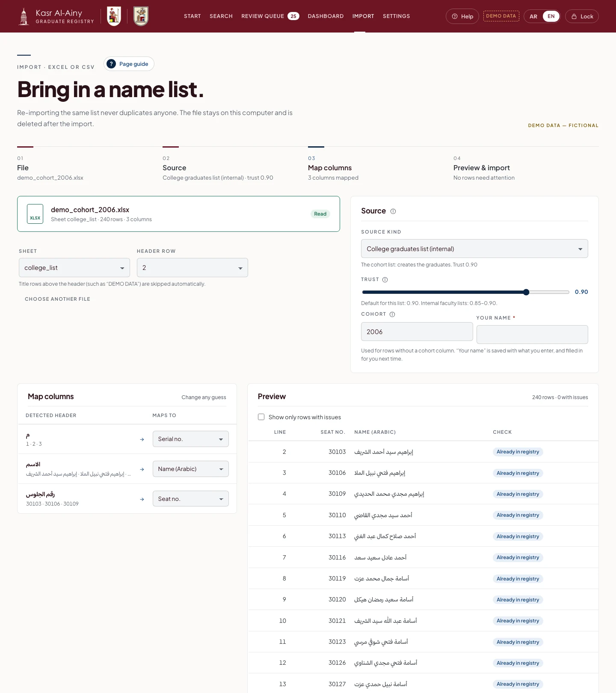Click the Help button
This screenshot has width=616, height=693.
click(x=462, y=16)
